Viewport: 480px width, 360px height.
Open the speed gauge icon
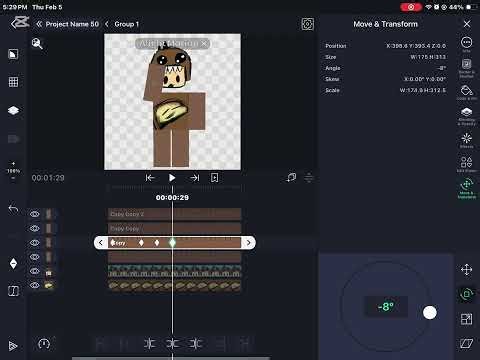click(44, 343)
